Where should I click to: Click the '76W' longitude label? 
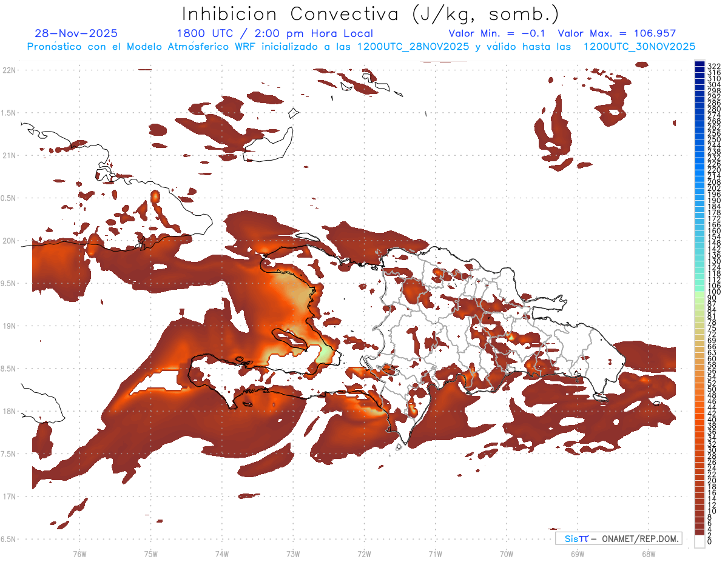[x=79, y=554]
